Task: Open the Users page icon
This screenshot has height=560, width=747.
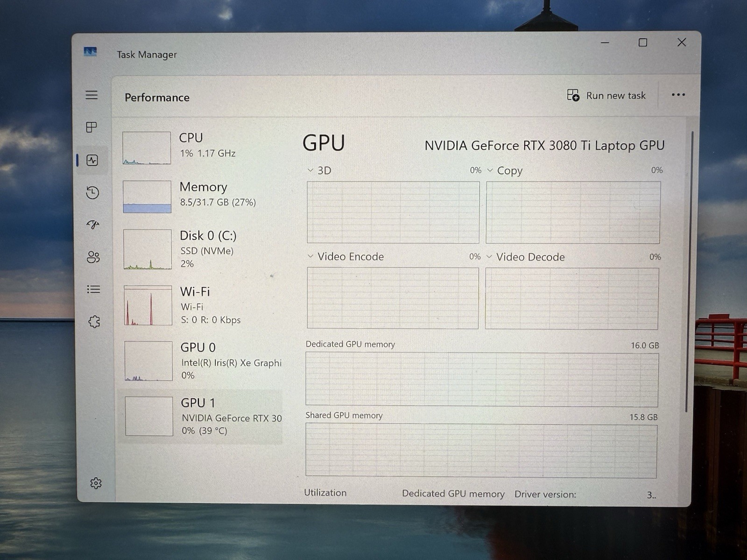Action: 93,257
